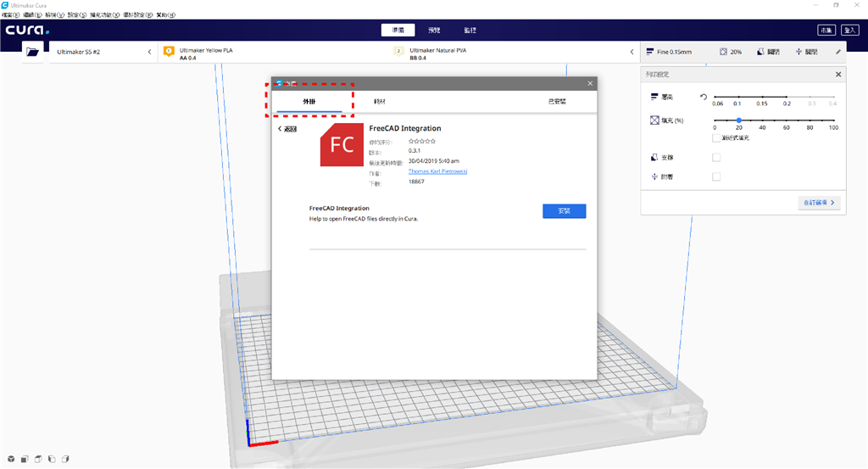Screen dimensions: 868x469
Task: Click the infill percentage slider at 20
Action: point(739,120)
